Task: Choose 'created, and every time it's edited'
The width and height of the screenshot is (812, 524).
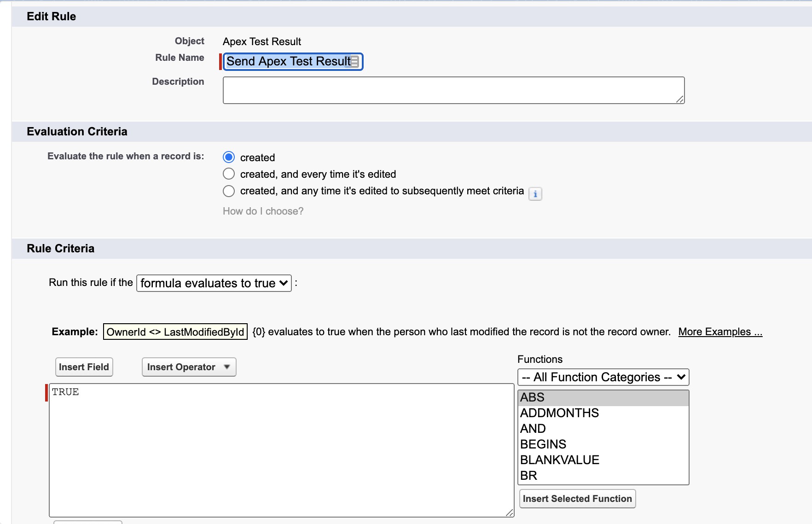Action: (x=229, y=174)
